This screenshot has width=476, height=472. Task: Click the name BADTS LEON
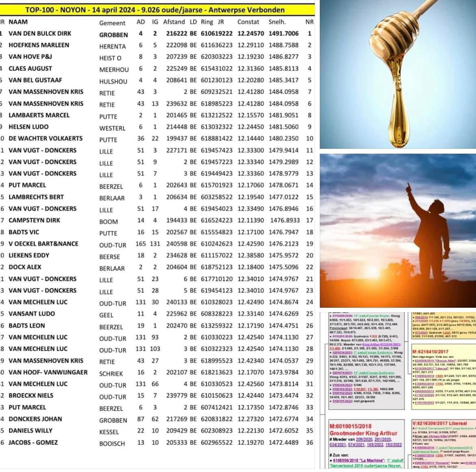[27, 326]
